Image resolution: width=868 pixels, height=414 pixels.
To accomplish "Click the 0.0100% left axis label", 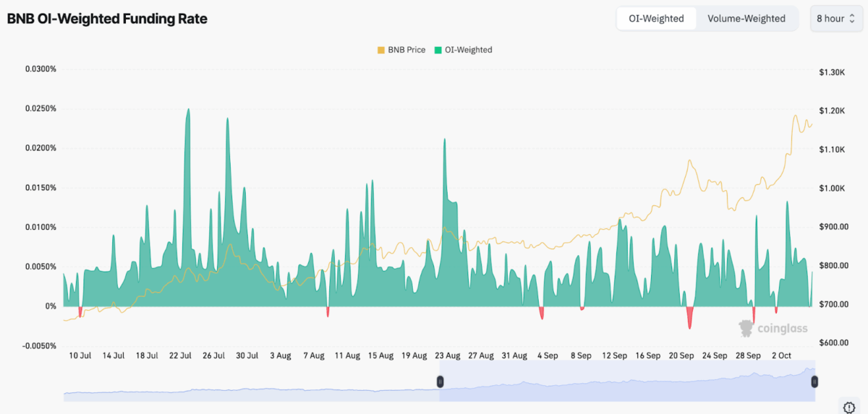I will point(41,228).
